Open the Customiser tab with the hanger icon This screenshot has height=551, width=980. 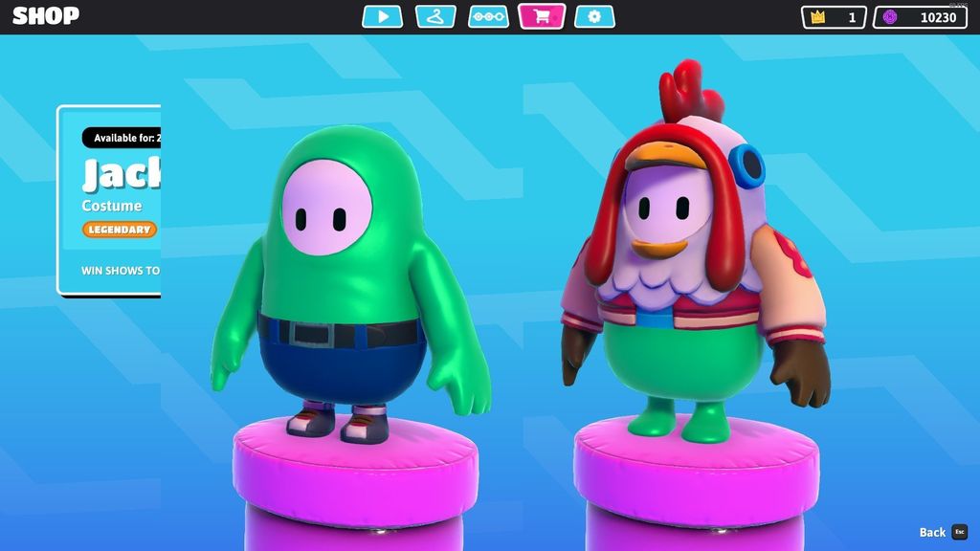[435, 17]
